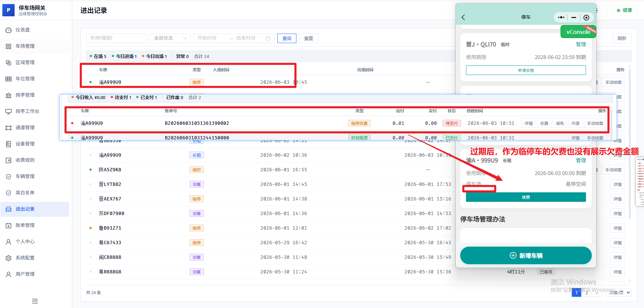Click 详情 in the 晋LYT882 row
Image resolution: width=644 pixels, height=308 pixels.
click(x=618, y=184)
